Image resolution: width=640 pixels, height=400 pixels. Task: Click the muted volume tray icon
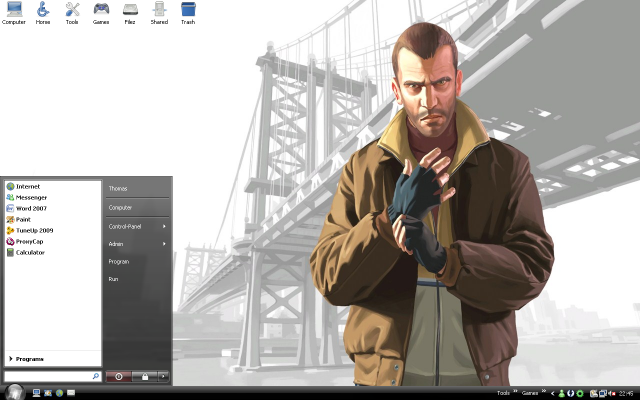[612, 393]
